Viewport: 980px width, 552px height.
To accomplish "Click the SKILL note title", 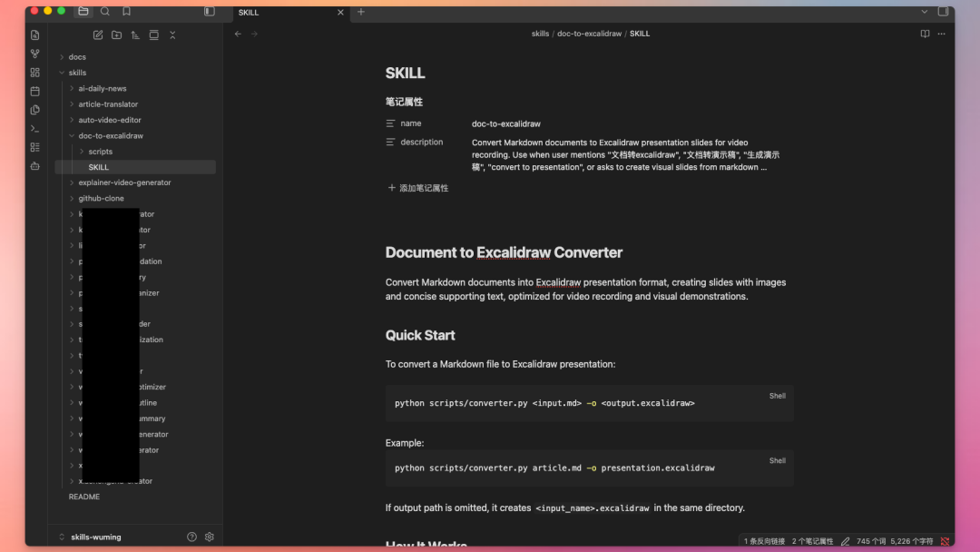I will coord(405,74).
